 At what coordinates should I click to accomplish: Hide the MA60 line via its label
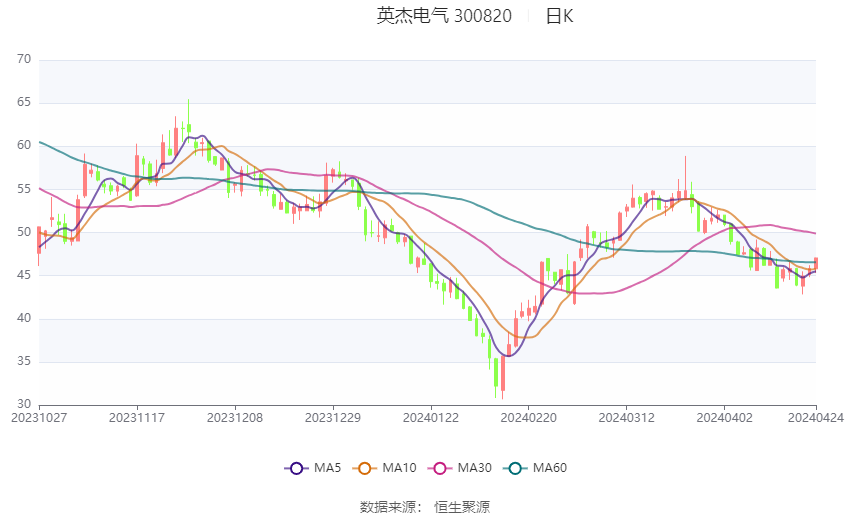pyautogui.click(x=550, y=468)
